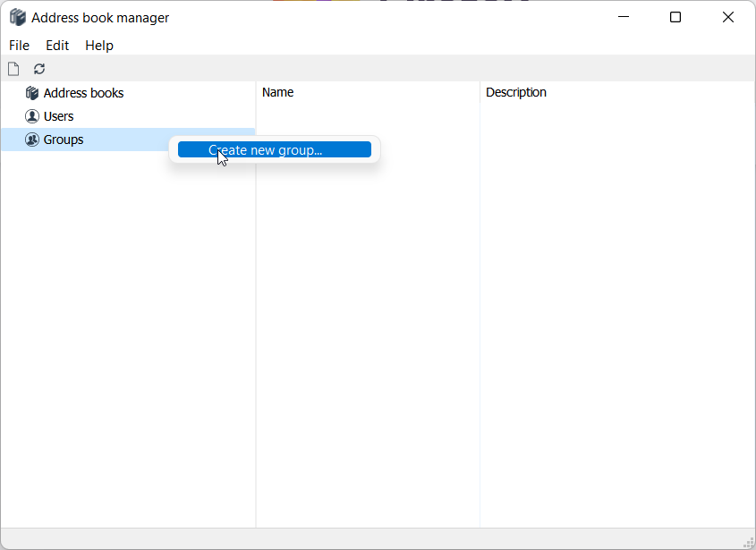Click the refresh toolbar icon
Screen dimensions: 756x550
(39, 69)
